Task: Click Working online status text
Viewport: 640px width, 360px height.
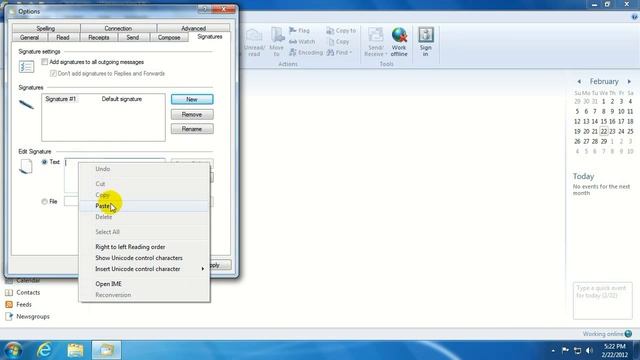Action: click(602, 334)
